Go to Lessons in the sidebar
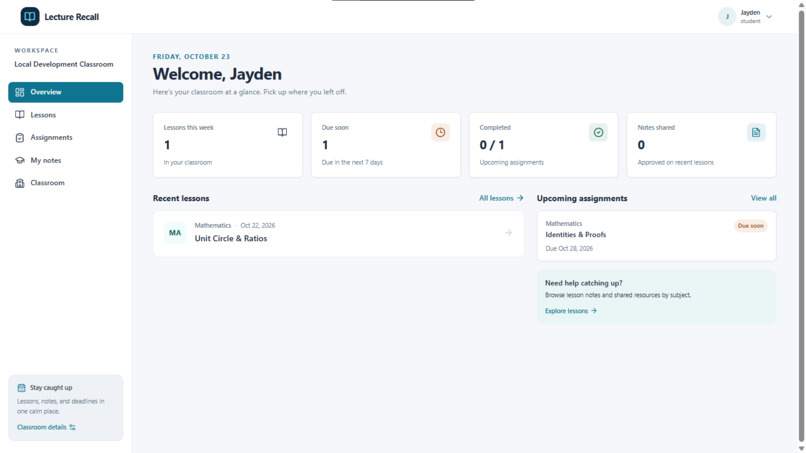 65,115
